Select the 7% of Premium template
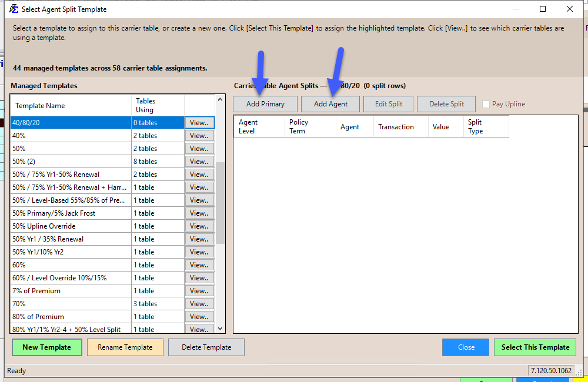Screen dimensions: 588x382 (x=71, y=291)
